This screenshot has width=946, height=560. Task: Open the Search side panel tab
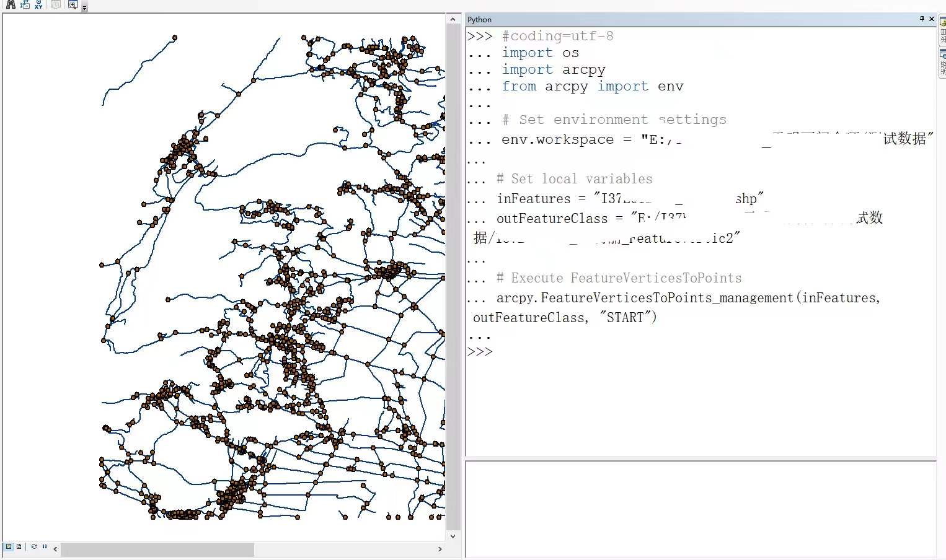(x=940, y=62)
